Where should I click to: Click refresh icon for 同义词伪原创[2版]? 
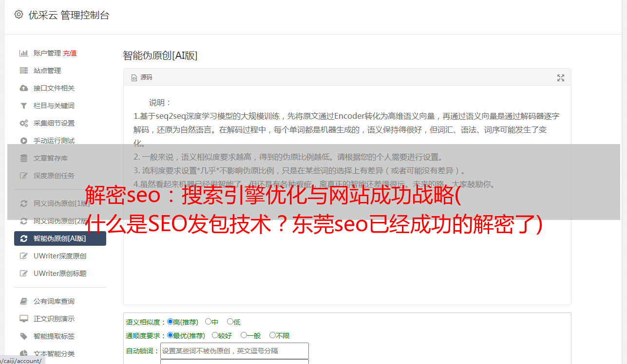[x=23, y=221]
